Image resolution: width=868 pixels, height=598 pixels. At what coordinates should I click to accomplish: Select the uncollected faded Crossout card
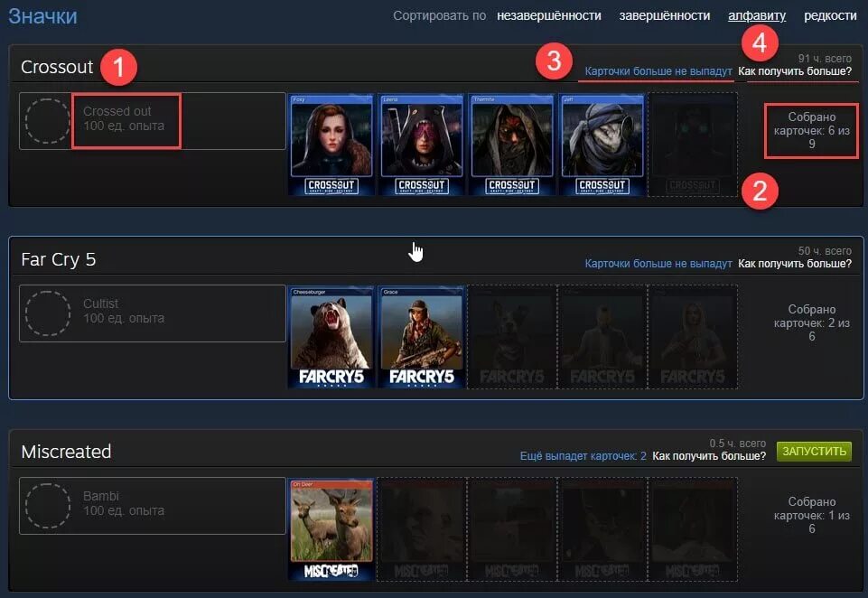pyautogui.click(x=692, y=145)
